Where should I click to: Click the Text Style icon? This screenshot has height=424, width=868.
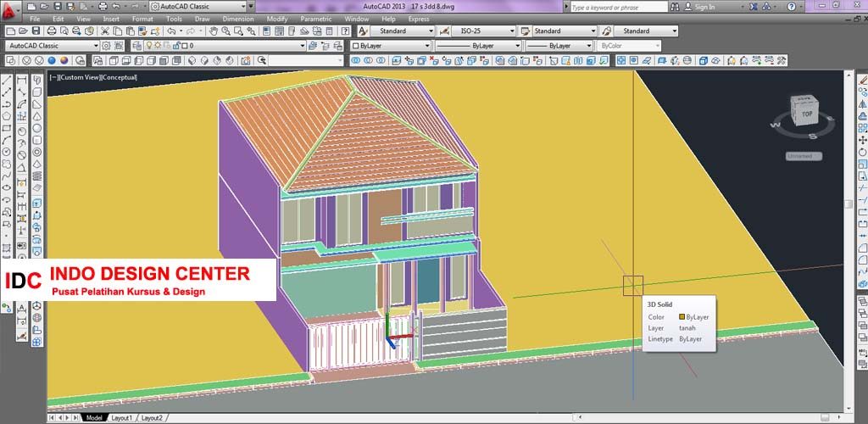[x=363, y=31]
